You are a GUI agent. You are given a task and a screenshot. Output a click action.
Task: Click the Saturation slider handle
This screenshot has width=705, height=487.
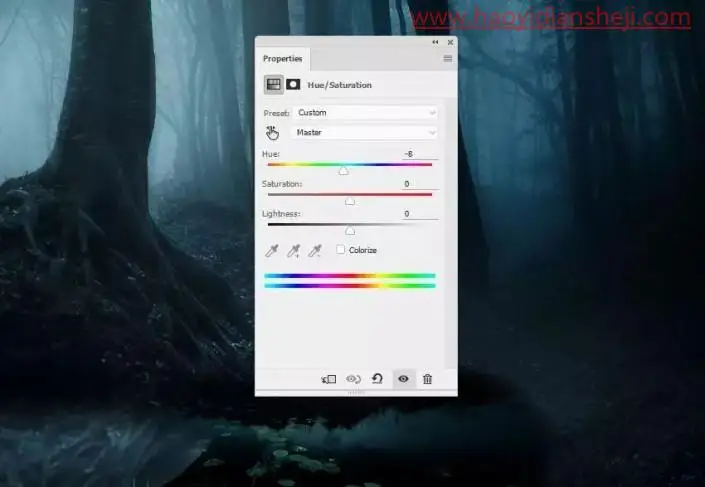(x=350, y=201)
